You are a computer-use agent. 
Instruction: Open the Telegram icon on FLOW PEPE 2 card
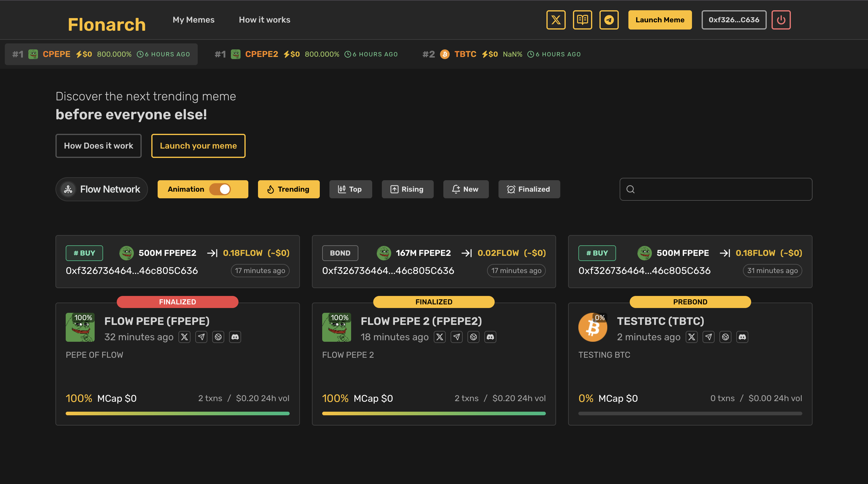click(457, 337)
